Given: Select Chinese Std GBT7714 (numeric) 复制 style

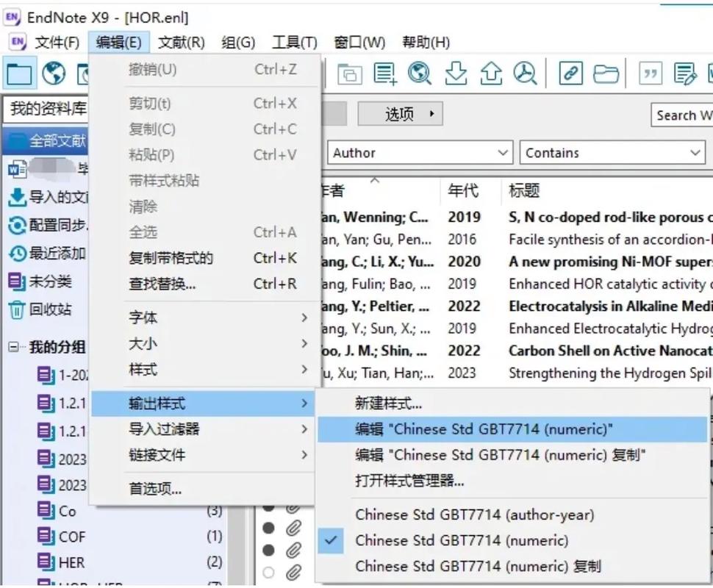Looking at the screenshot, I should [x=513, y=566].
